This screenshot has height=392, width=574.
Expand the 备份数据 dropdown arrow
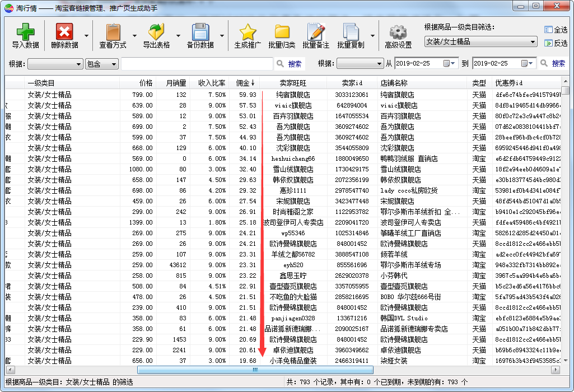click(222, 36)
